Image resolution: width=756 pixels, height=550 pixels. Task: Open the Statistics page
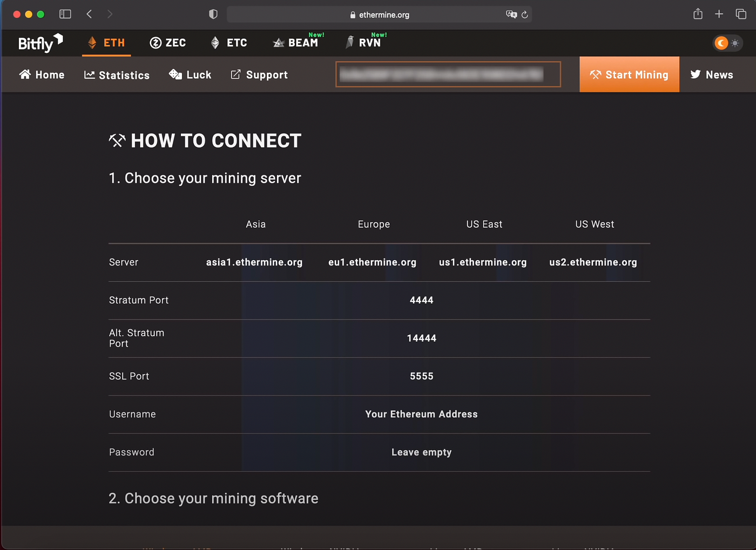coord(117,75)
